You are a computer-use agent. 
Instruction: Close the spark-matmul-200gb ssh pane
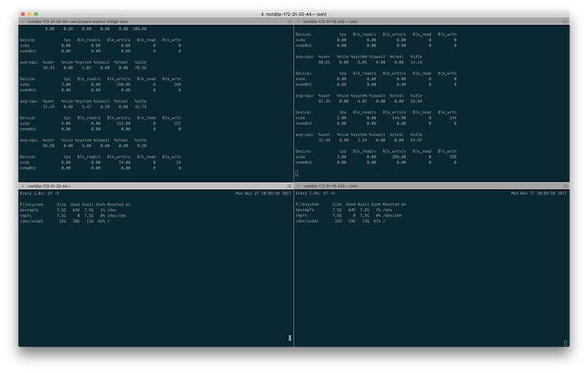(x=23, y=22)
